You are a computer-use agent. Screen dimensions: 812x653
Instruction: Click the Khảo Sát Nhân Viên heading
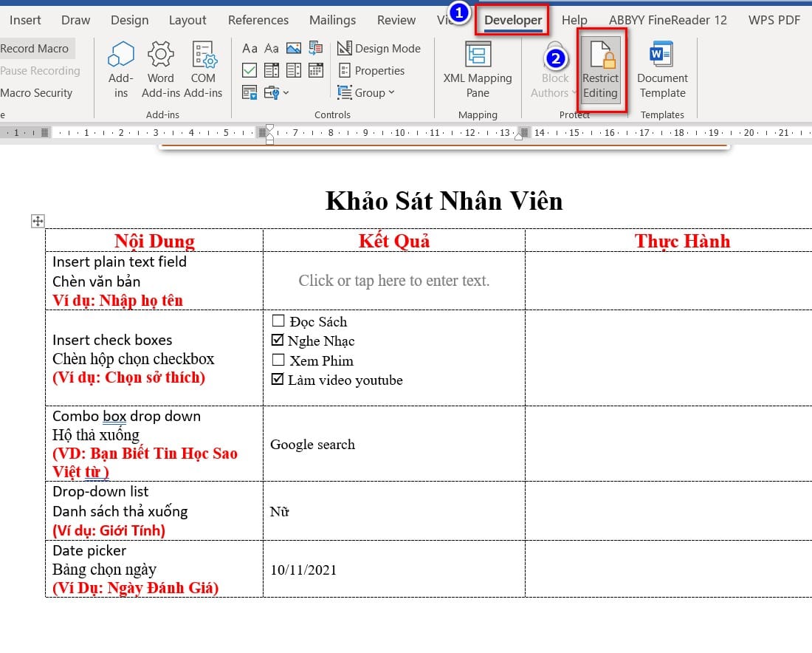point(444,201)
